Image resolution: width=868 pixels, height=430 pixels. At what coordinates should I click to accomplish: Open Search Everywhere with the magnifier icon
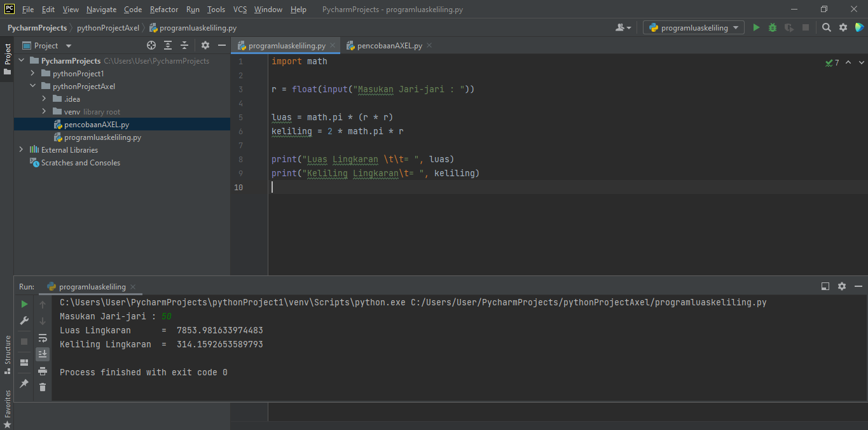(x=826, y=27)
